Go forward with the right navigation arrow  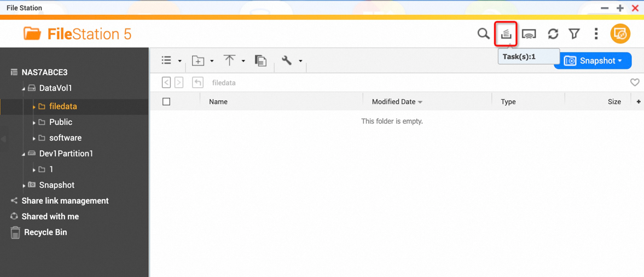(x=179, y=83)
